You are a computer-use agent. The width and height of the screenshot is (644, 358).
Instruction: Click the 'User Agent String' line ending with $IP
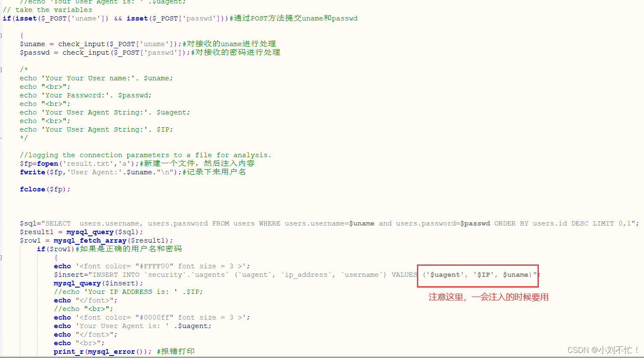pyautogui.click(x=96, y=129)
